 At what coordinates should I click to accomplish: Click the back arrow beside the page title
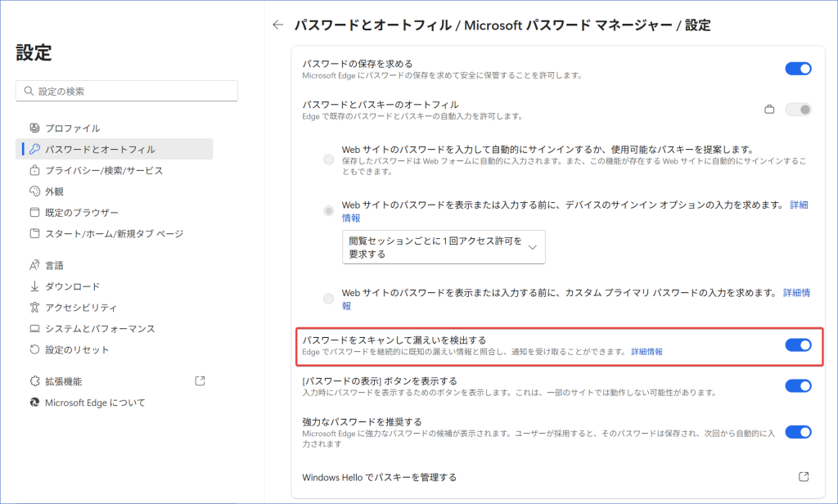pos(278,25)
